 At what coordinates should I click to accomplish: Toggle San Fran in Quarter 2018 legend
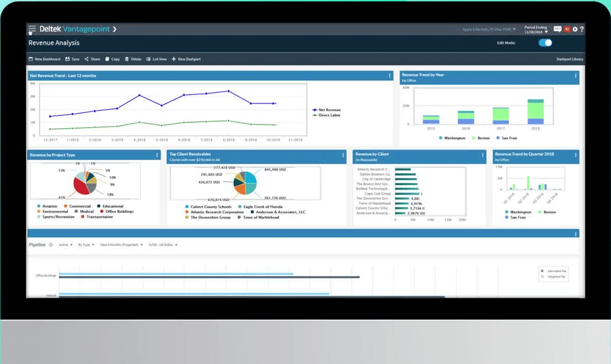(515, 217)
